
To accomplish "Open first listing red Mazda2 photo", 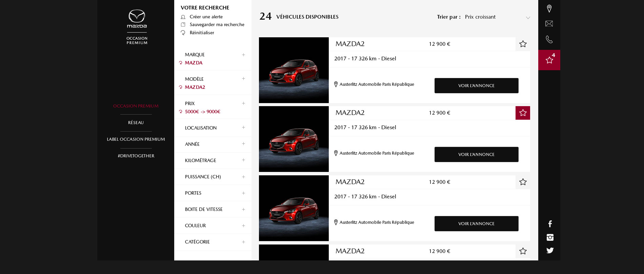I will (x=294, y=70).
